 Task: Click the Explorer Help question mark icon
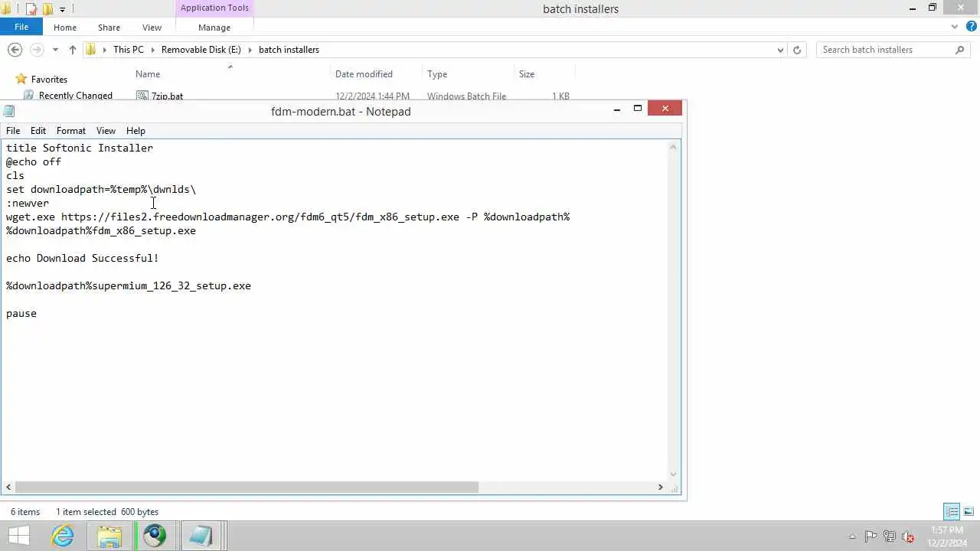pyautogui.click(x=971, y=27)
